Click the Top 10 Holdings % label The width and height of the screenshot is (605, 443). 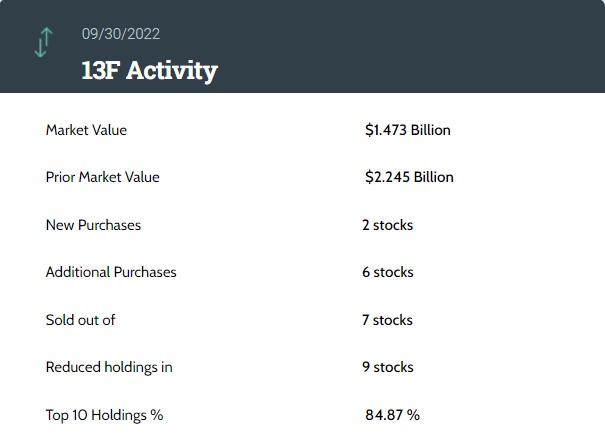click(104, 414)
